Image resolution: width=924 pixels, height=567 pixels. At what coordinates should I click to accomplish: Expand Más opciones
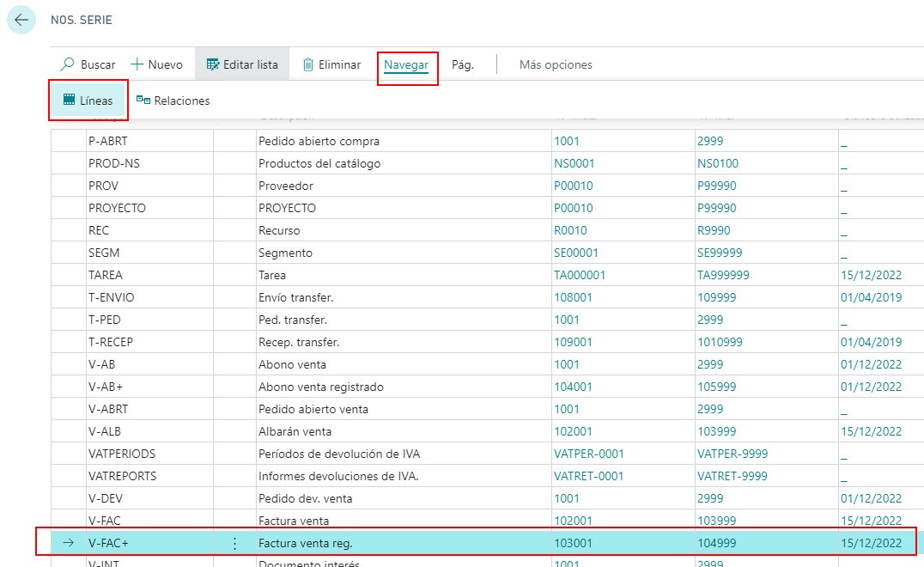[556, 64]
